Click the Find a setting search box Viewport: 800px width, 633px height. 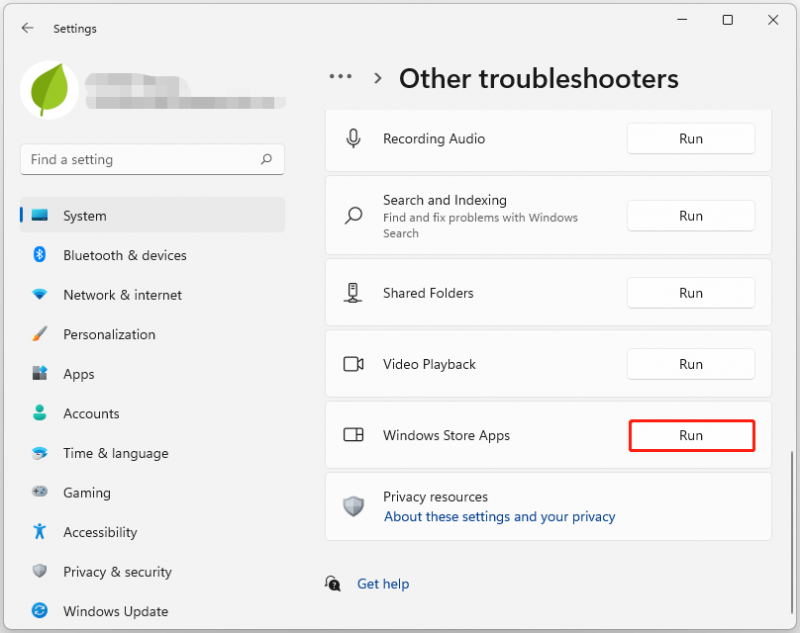[152, 160]
